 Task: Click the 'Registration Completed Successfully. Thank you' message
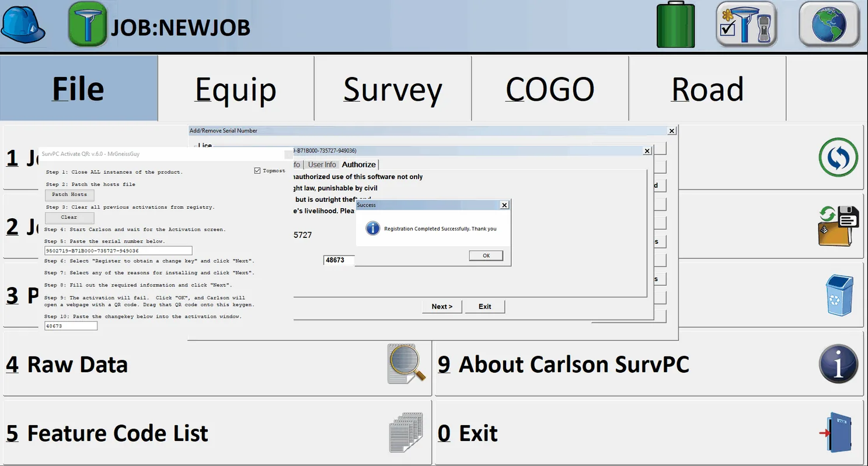tap(440, 229)
